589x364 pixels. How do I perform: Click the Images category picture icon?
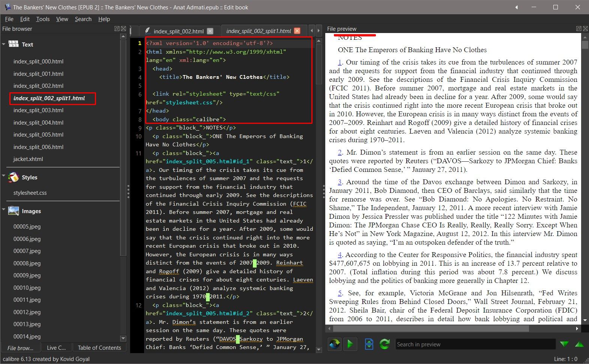click(14, 211)
